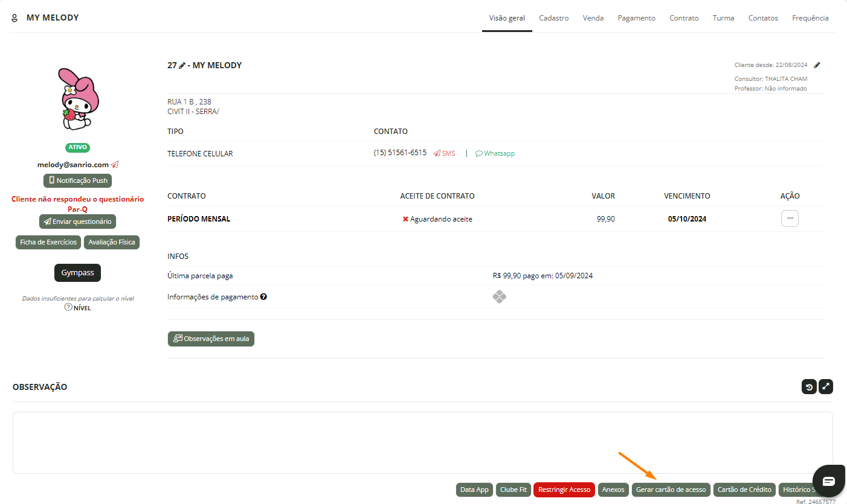The width and height of the screenshot is (847, 504).
Task: Click the email melody@sanrio.com
Action: pyautogui.click(x=72, y=164)
